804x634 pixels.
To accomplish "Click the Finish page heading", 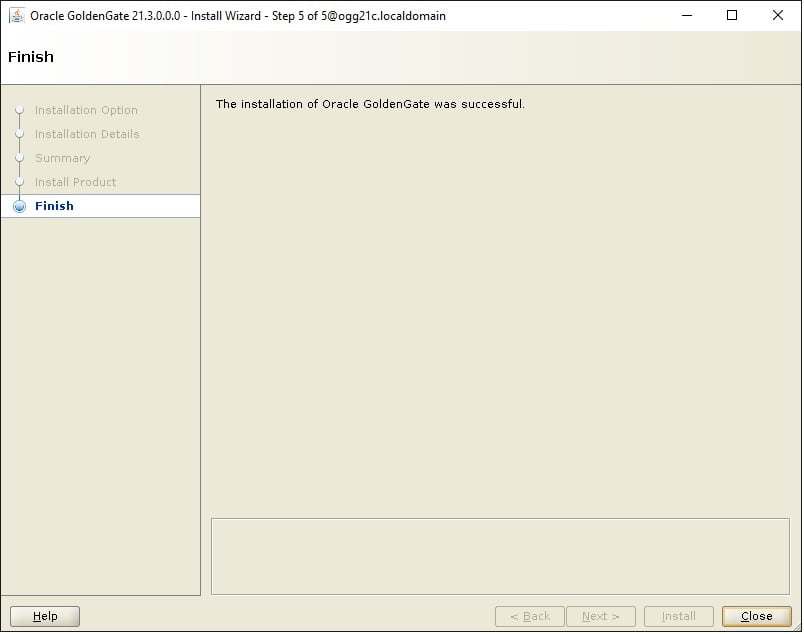I will [x=31, y=56].
